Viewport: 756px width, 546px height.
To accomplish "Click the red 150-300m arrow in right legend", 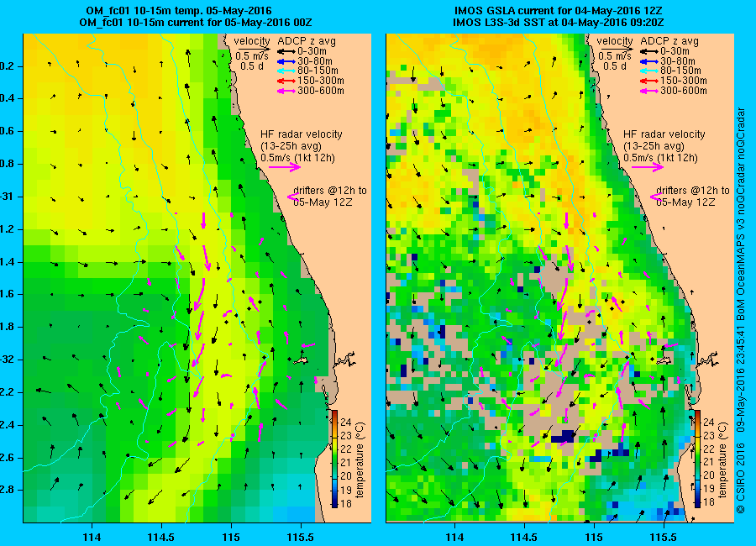I will coord(649,81).
